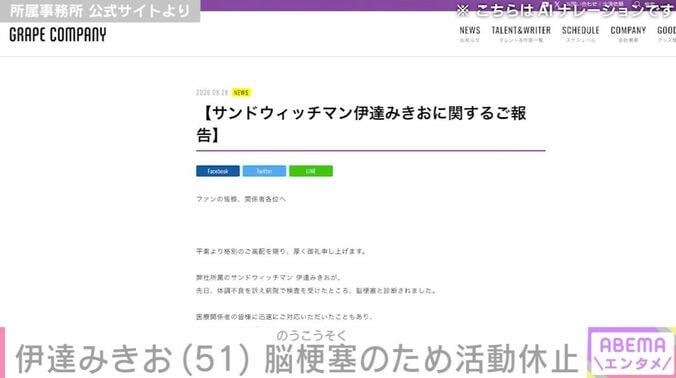Click the ABEMA エンタメ logo
This screenshot has height=378, width=676.
click(x=632, y=353)
